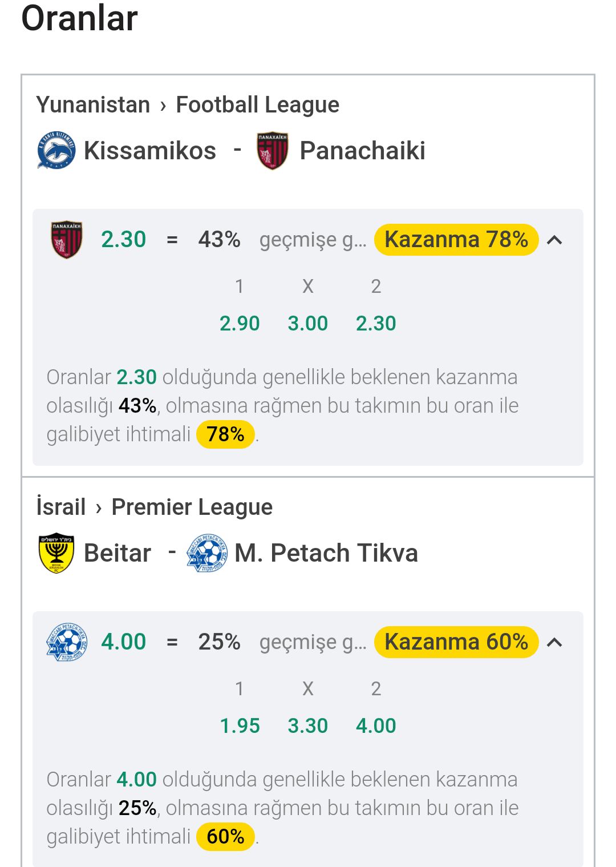Image resolution: width=616 pixels, height=867 pixels.
Task: Click the Kazanma 78% yellow badge
Action: coord(456,240)
